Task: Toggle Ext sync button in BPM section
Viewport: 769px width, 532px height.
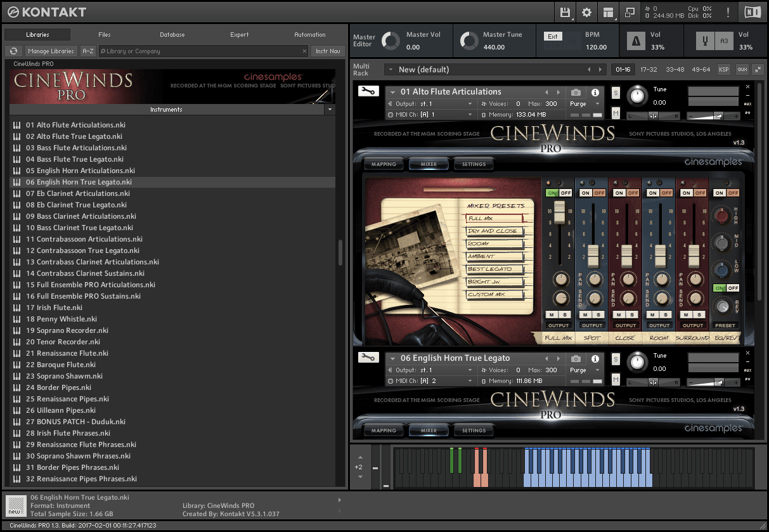Action: click(553, 36)
